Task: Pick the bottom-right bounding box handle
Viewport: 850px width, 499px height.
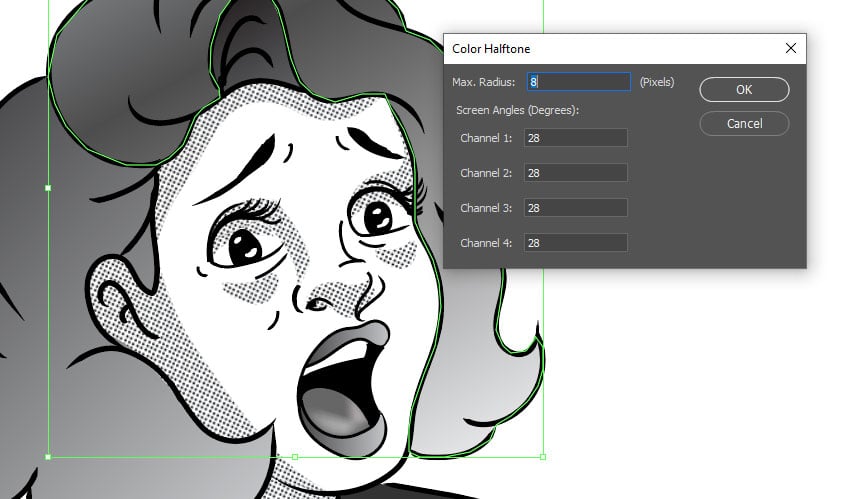Action: [543, 457]
